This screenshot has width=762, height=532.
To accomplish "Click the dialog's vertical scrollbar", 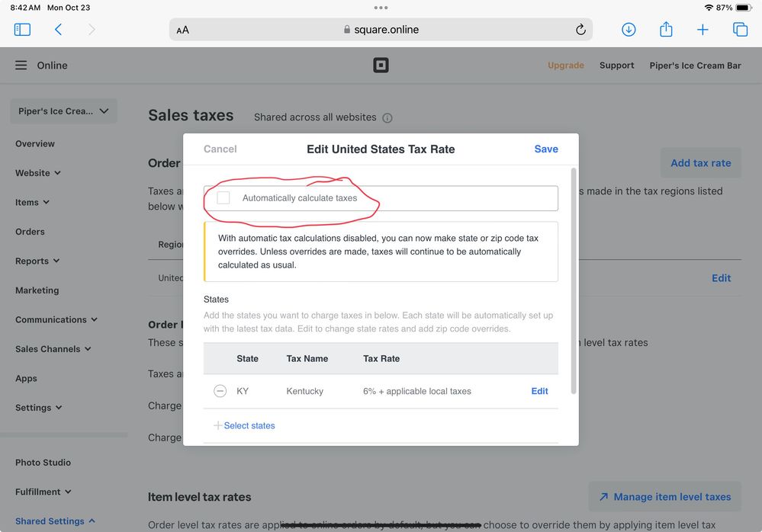I will (574, 282).
